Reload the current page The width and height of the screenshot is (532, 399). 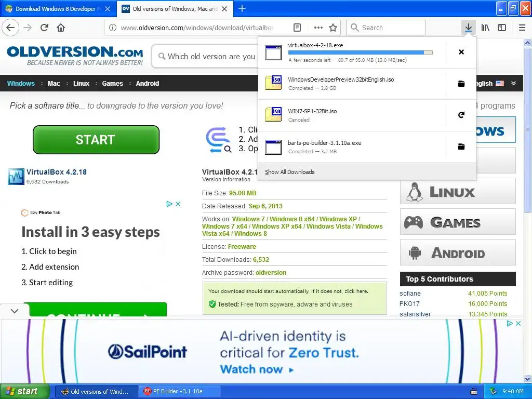(45, 28)
